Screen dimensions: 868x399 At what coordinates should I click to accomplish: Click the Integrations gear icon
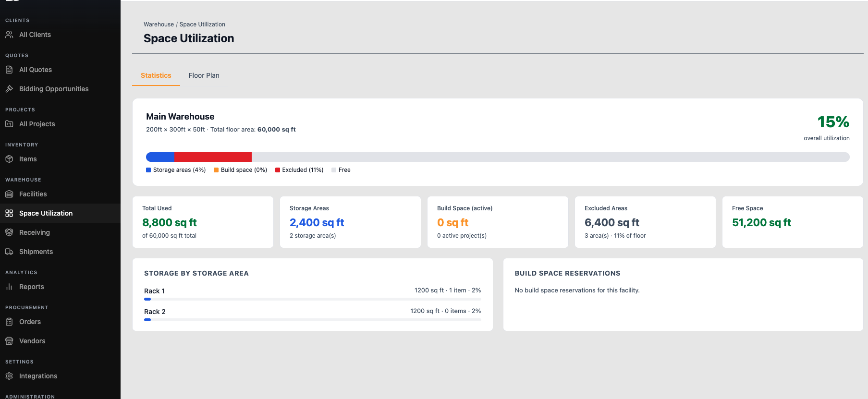[9, 376]
